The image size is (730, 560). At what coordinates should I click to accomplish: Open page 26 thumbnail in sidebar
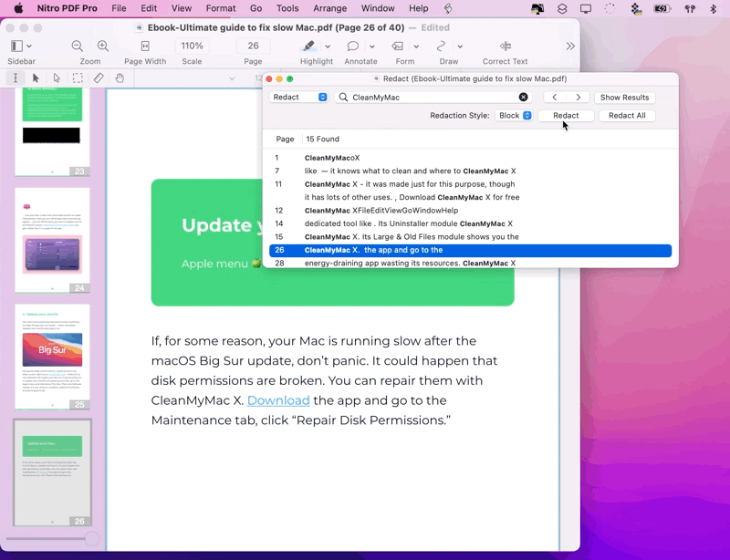[x=52, y=472]
